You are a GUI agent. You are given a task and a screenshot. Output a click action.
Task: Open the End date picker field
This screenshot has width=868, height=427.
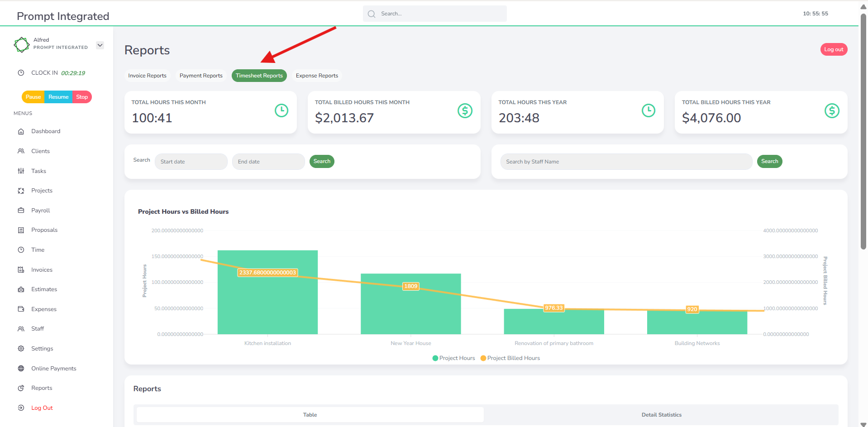tap(268, 162)
